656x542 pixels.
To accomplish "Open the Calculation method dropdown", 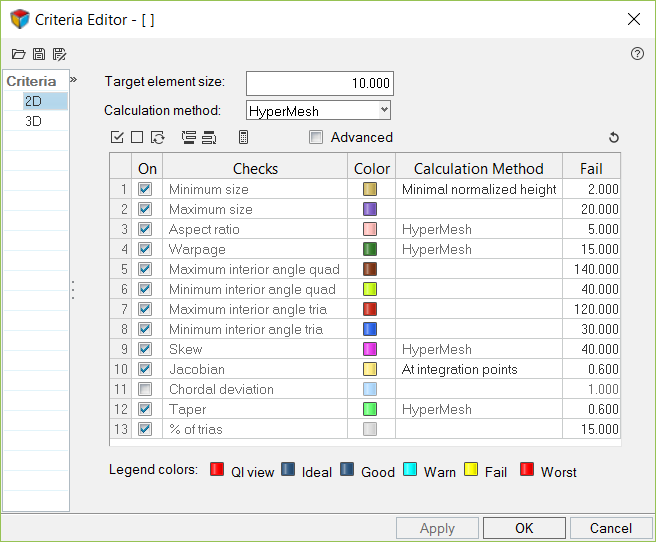I will point(318,110).
